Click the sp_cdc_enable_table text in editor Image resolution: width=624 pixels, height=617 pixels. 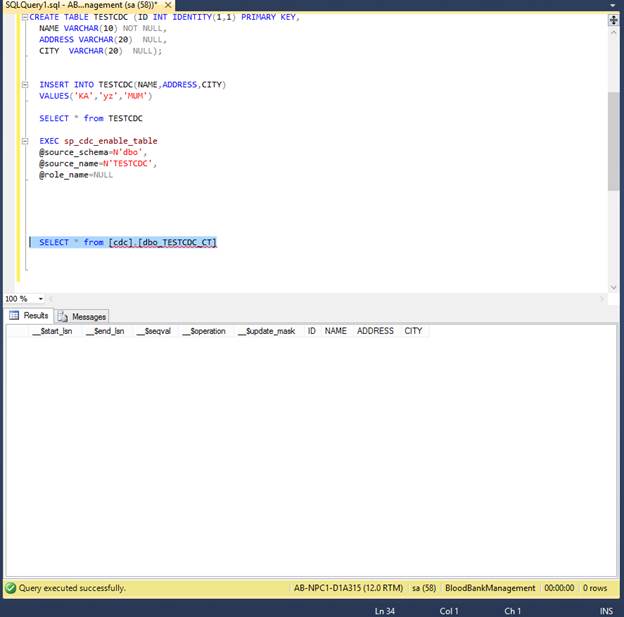pyautogui.click(x=111, y=141)
